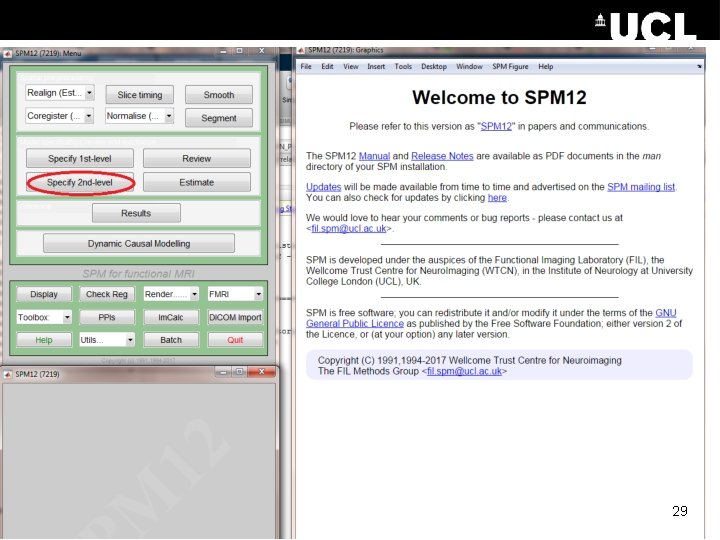Click the PPIs button
Image resolution: width=720 pixels, height=540 pixels.
pos(107,317)
